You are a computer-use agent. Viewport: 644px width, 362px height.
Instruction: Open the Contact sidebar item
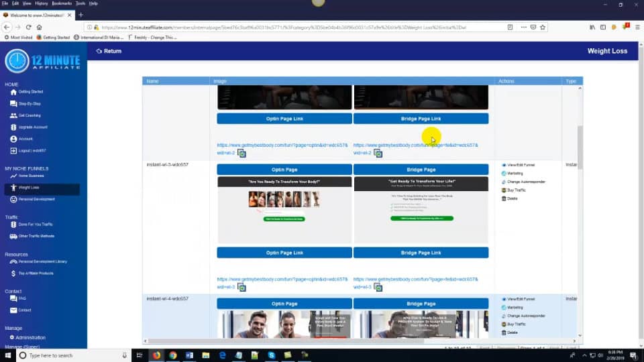(21, 310)
